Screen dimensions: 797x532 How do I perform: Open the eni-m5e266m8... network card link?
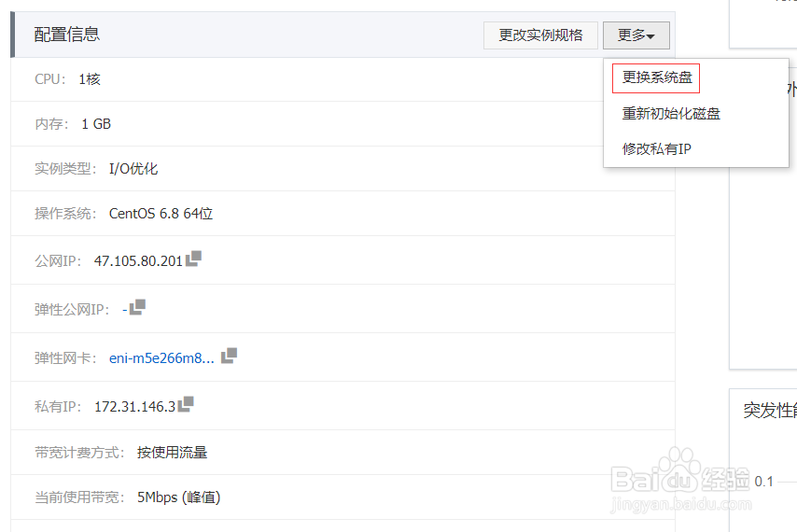(x=161, y=358)
